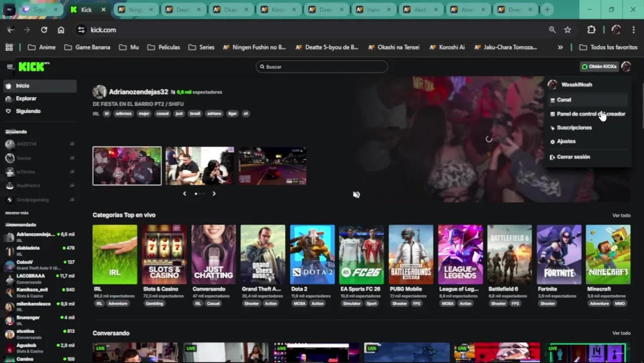Open the browser three-dot menu
This screenshot has width=644, height=363.
click(x=633, y=30)
